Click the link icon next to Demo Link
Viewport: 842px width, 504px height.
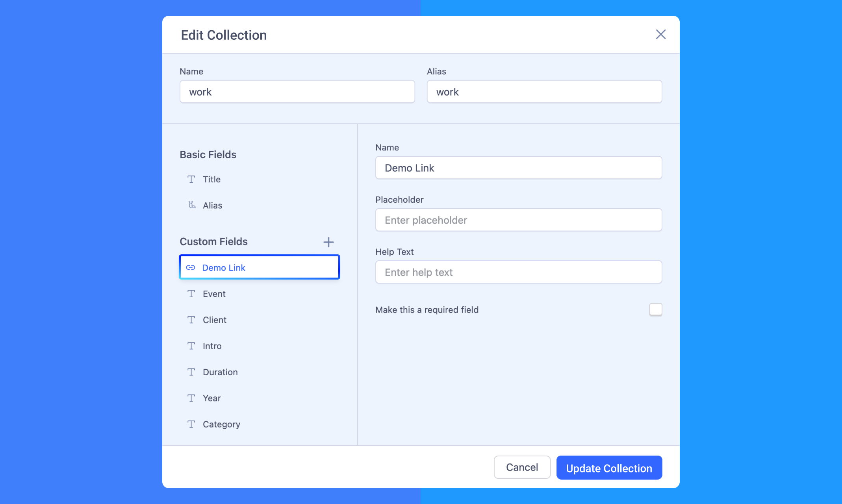pos(191,267)
